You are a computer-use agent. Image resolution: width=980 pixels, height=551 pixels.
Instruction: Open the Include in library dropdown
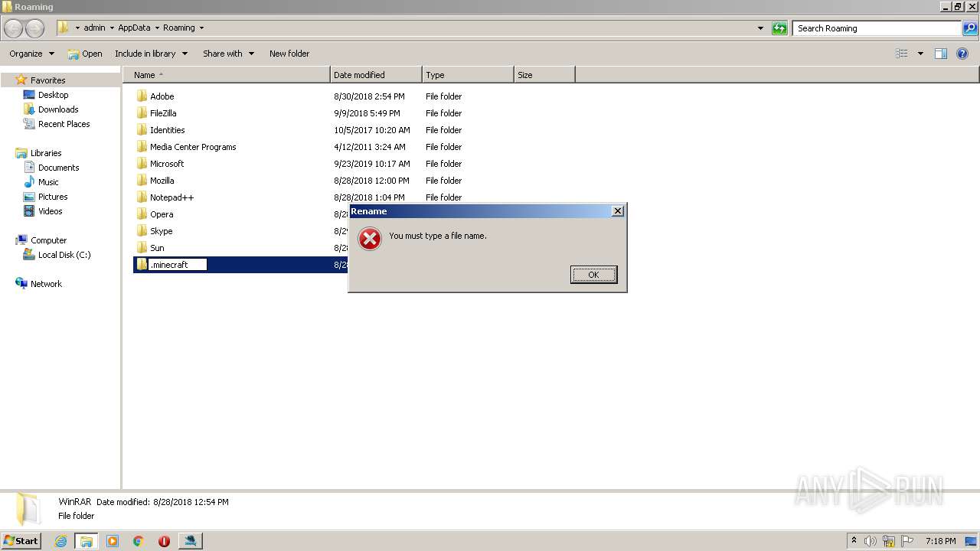(x=151, y=54)
